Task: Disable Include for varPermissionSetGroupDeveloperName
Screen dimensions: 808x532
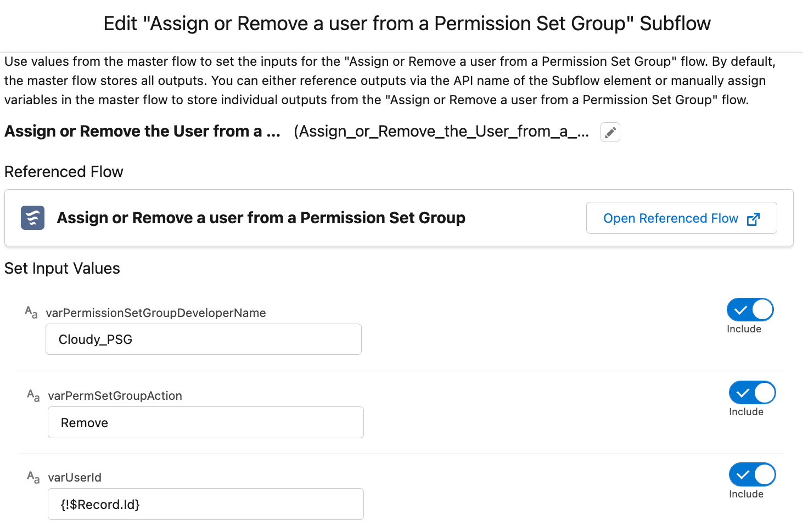Action: click(x=750, y=309)
